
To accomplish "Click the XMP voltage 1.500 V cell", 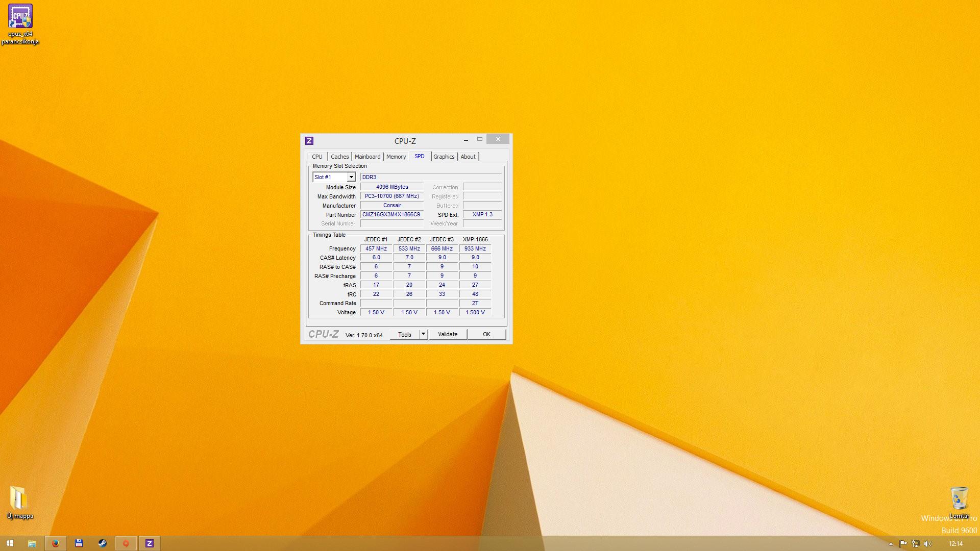I will [x=475, y=313].
